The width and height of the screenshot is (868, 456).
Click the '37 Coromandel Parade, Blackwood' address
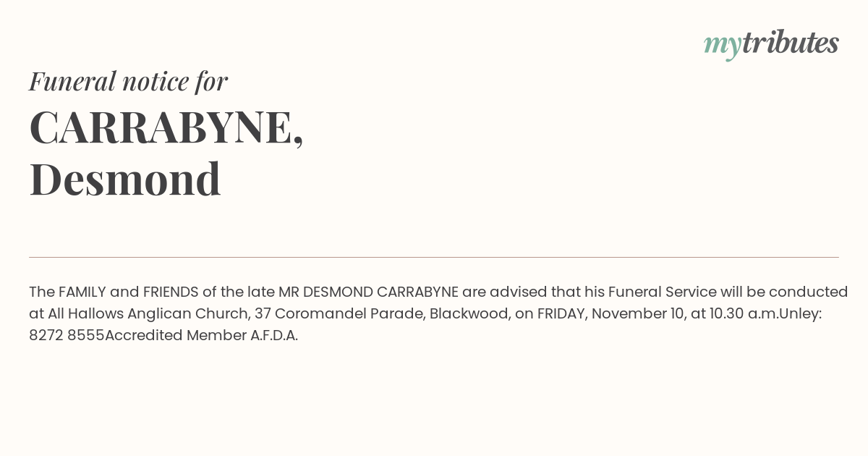tap(382, 314)
